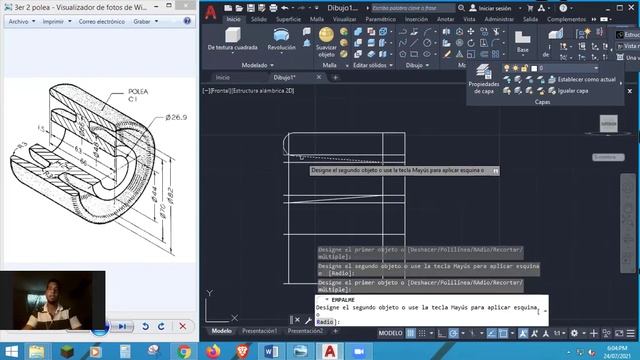This screenshot has height=360, width=640.
Task: Click the Open file icon in quick access toolbar
Action: [239, 8]
